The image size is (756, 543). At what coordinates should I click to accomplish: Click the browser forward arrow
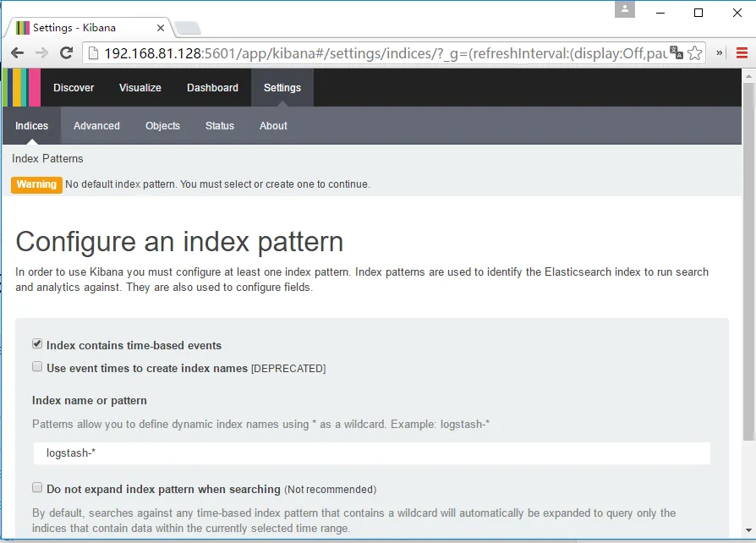42,53
